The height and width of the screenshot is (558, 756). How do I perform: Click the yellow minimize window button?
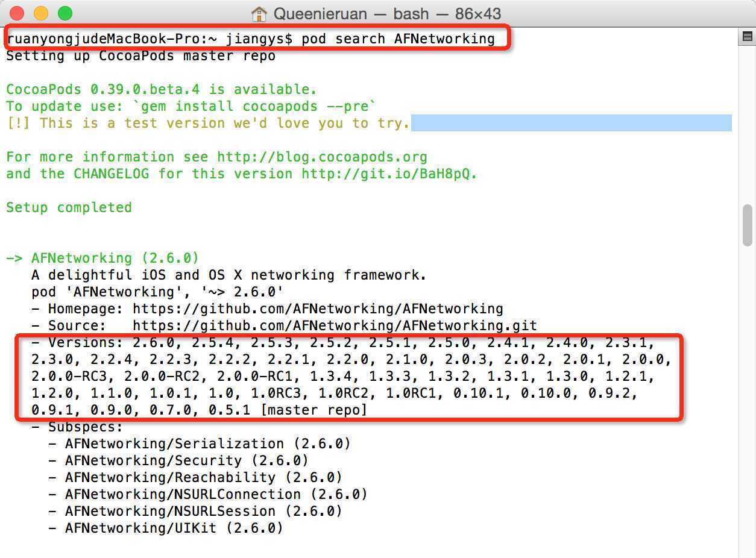41,13
